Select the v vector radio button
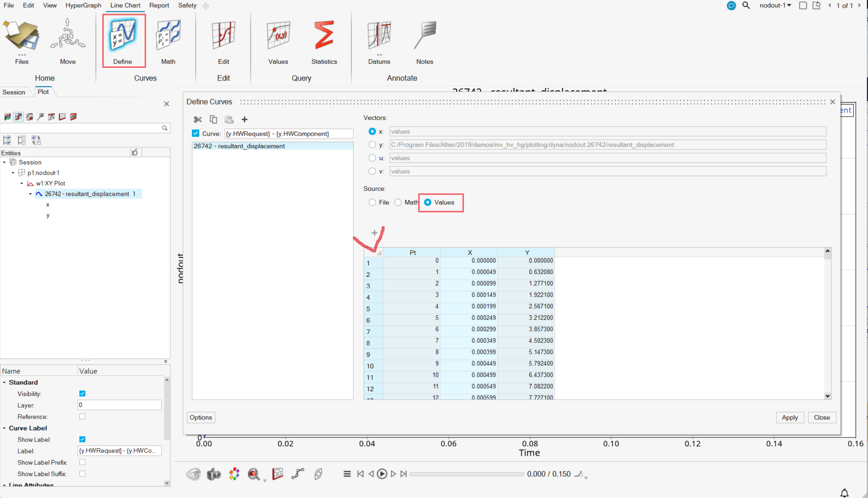Screen dimensions: 868x498 (x=372, y=171)
